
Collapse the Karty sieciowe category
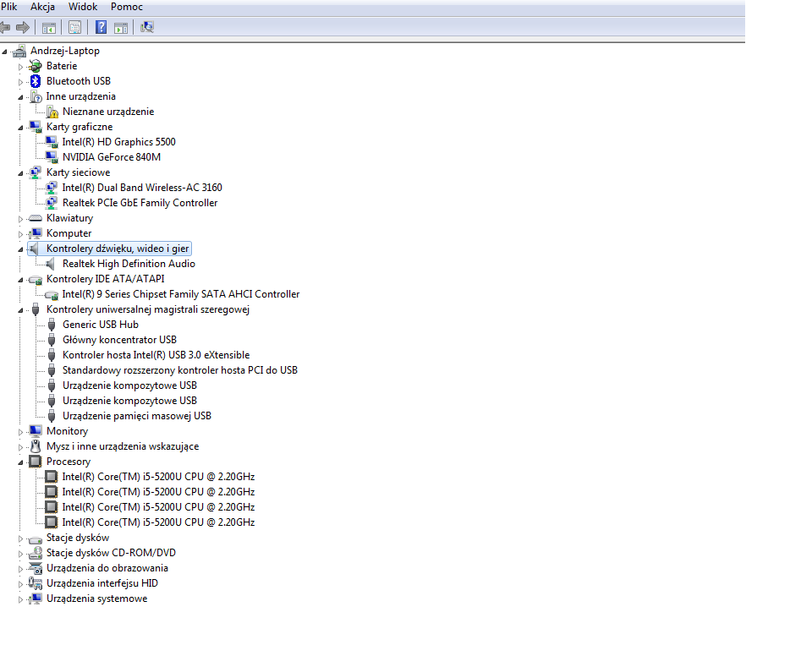(20, 173)
